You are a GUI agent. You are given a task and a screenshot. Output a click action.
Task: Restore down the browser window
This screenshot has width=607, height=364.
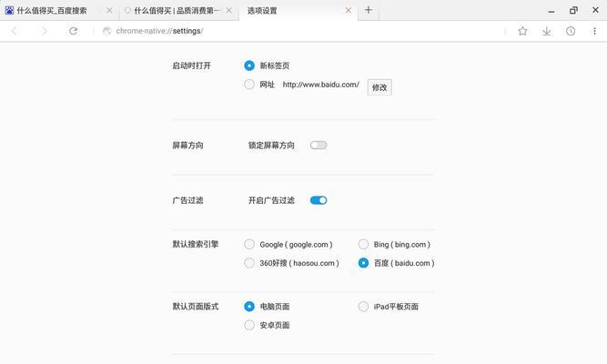tap(573, 10)
